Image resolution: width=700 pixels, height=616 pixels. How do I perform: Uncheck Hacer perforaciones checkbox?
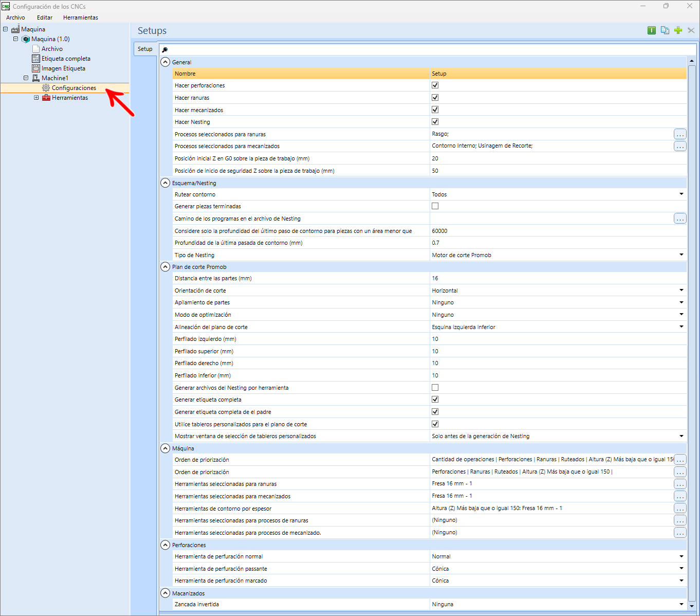coord(435,85)
